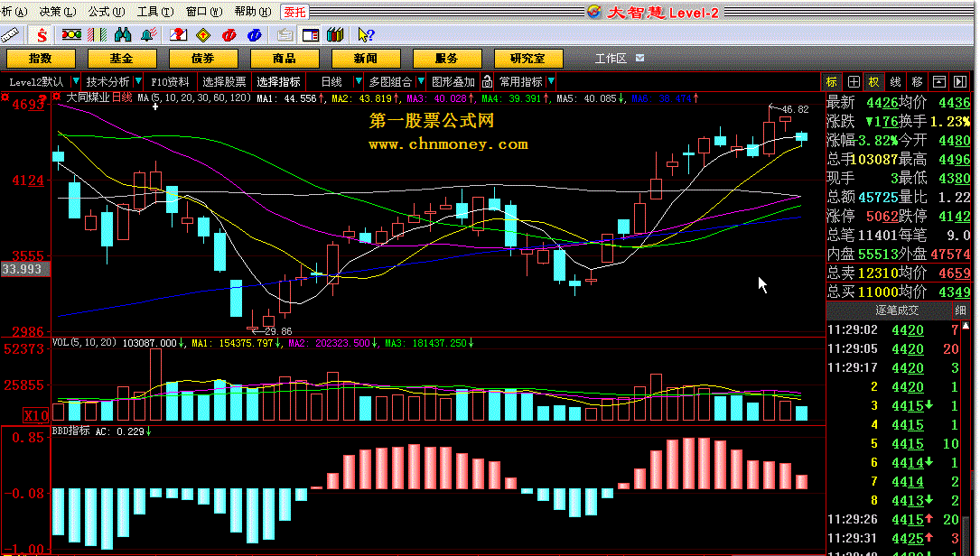Screen dimensions: 980x556
Task: Expand the 多图组合 dropdown arrow
Action: click(x=421, y=82)
